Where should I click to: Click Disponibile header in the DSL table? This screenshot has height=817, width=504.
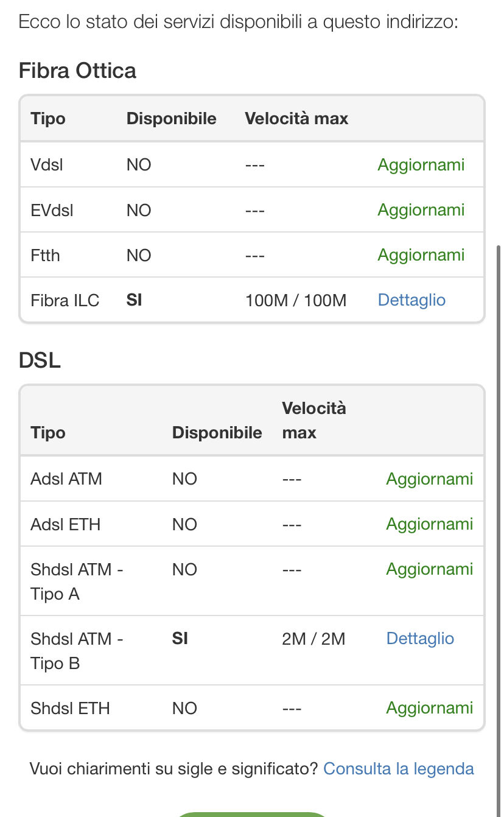pos(217,433)
